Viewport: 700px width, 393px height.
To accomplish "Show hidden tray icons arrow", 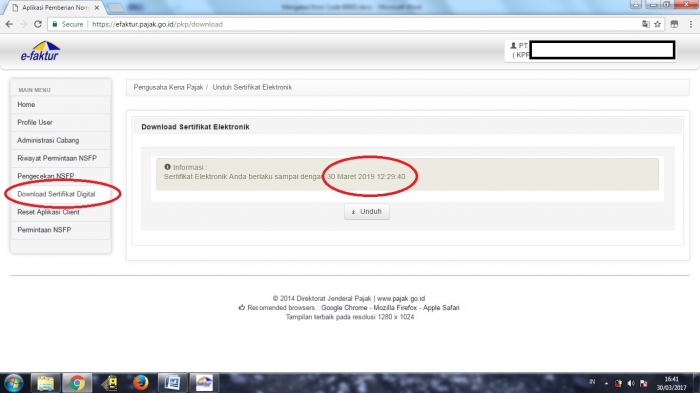I will [x=606, y=383].
